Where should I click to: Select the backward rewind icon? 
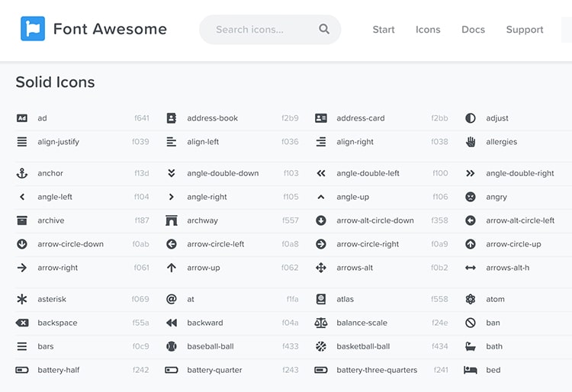tap(172, 323)
